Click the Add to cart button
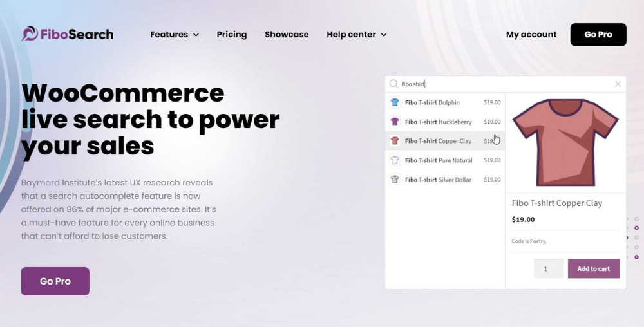This screenshot has height=327, width=644. tap(593, 268)
